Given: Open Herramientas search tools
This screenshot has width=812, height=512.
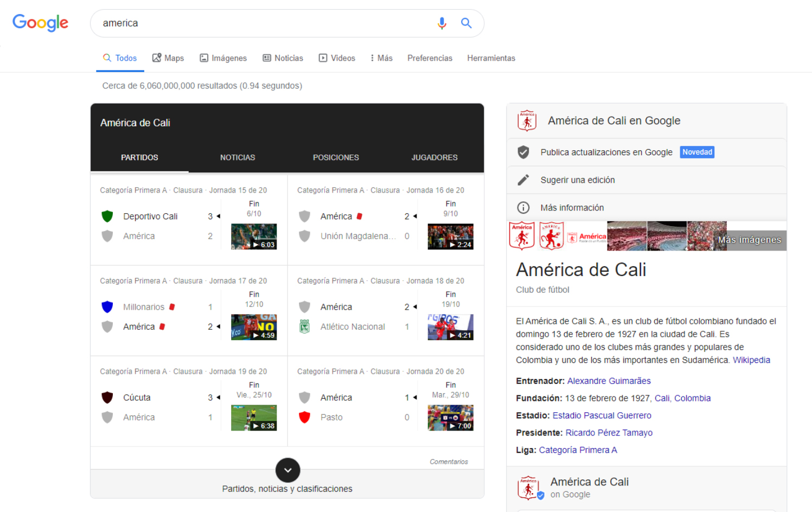Looking at the screenshot, I should [x=491, y=58].
